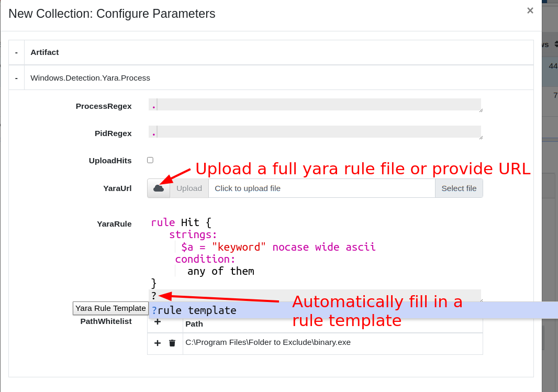The image size is (558, 392).
Task: Click the cloud upload icon next to Upload
Action: (x=158, y=187)
